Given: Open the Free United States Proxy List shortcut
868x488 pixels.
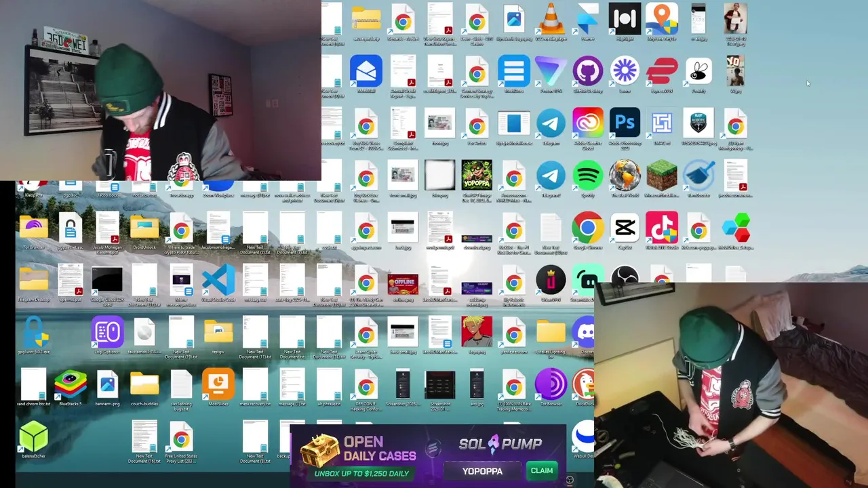Looking at the screenshot, I should coord(181,436).
